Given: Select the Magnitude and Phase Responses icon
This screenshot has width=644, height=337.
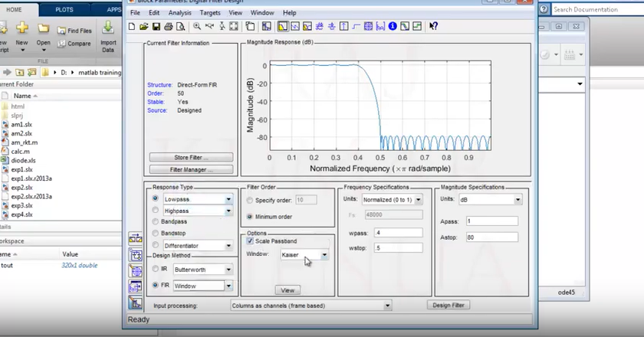Looking at the screenshot, I should pyautogui.click(x=307, y=27).
